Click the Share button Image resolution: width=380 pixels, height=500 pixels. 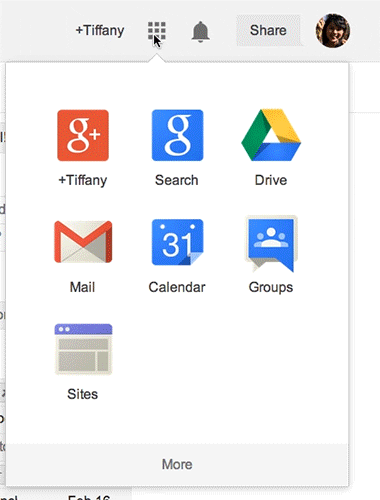[268, 30]
